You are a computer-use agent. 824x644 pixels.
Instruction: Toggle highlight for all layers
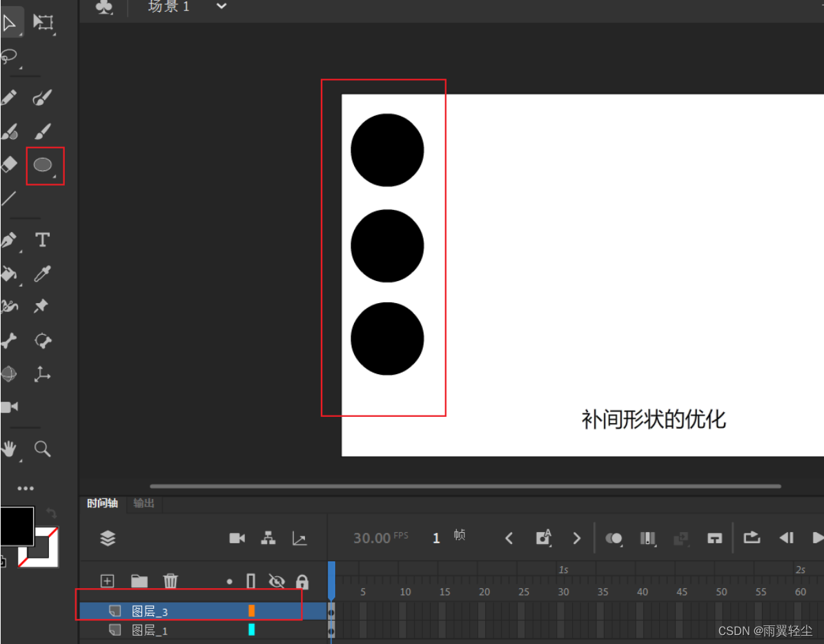tap(229, 581)
